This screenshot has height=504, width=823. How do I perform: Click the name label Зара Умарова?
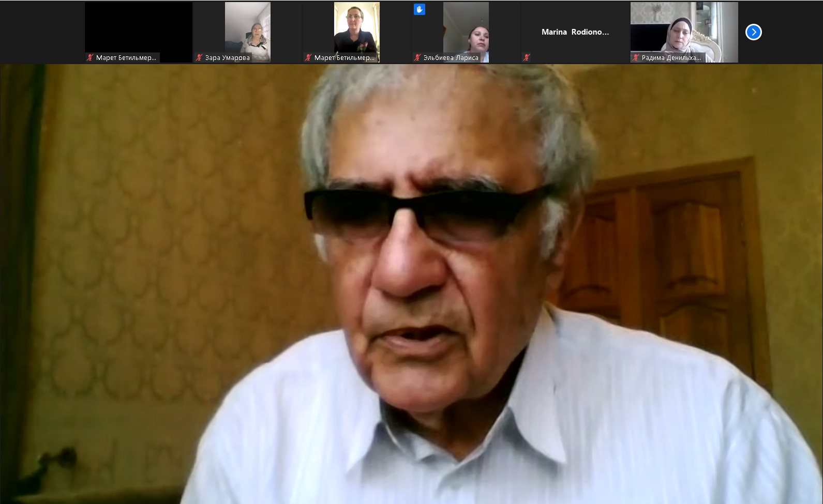227,57
